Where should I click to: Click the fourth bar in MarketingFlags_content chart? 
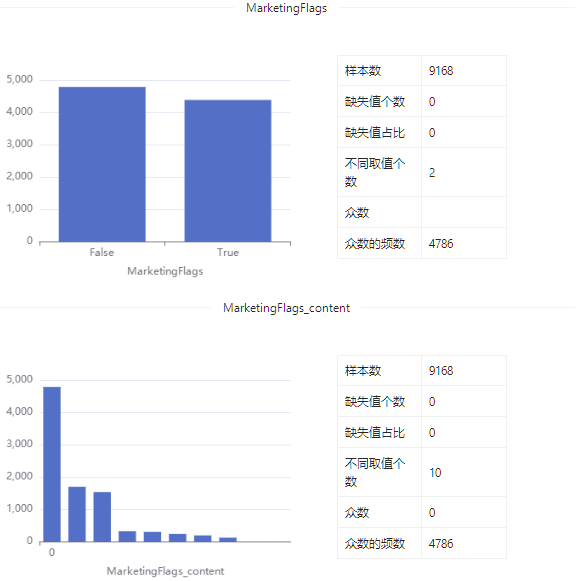[127, 536]
